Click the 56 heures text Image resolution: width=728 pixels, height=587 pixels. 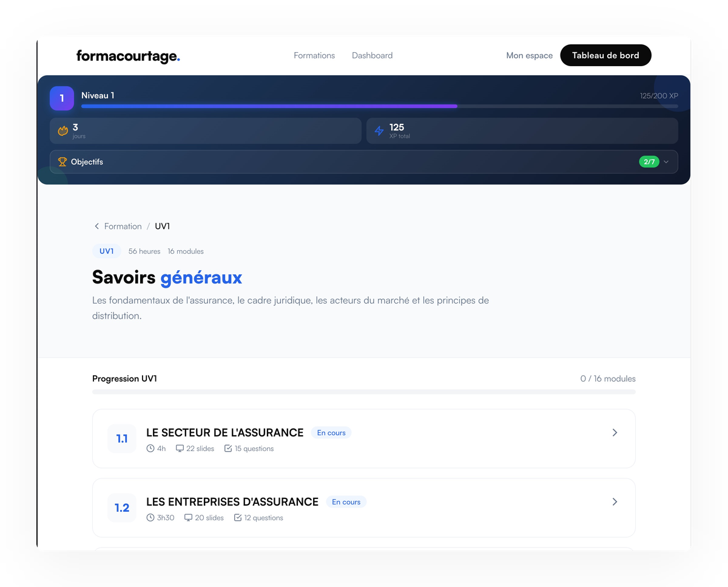pos(144,251)
